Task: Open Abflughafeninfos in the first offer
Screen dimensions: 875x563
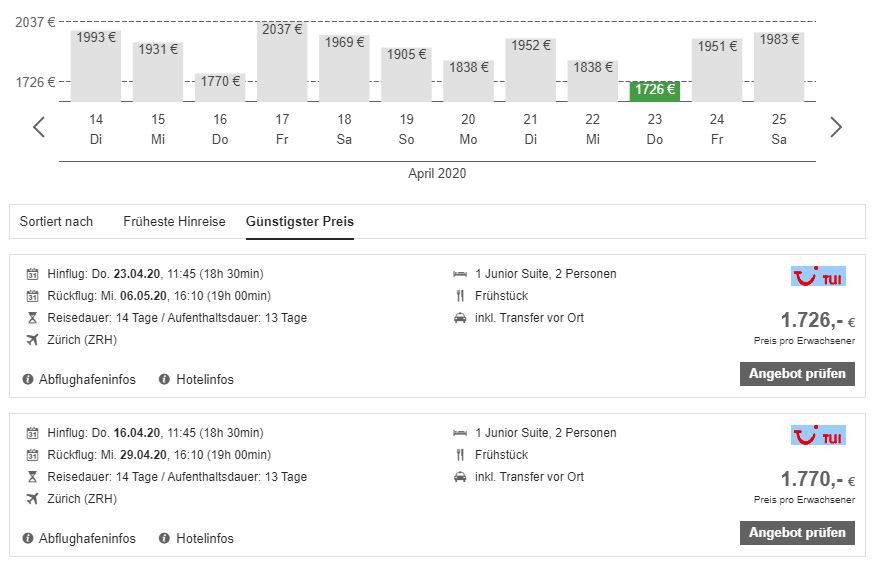Action: pos(87,379)
